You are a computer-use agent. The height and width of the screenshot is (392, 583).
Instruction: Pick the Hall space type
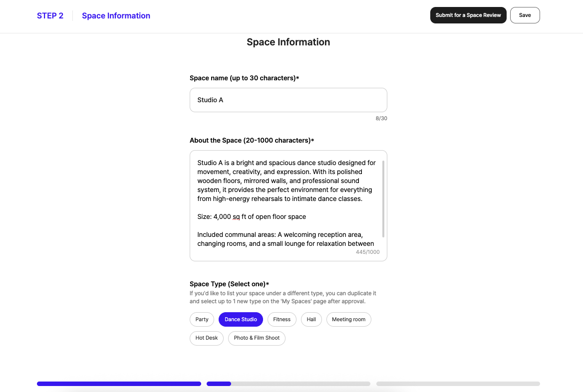(311, 319)
